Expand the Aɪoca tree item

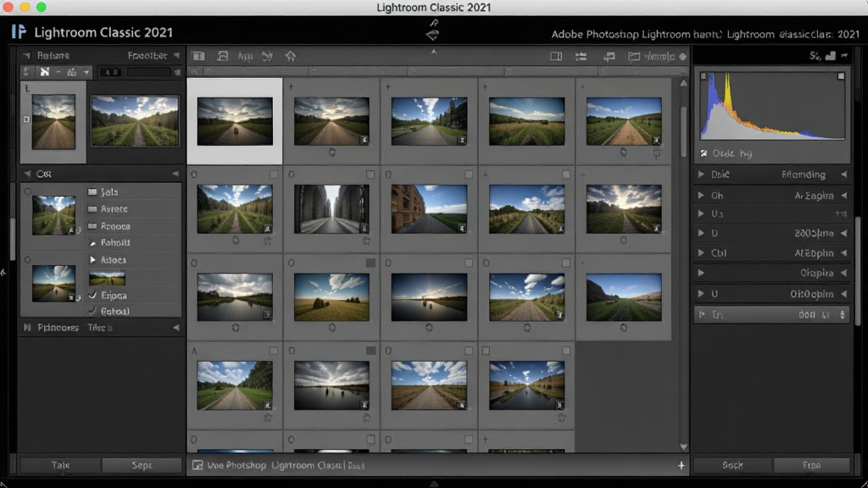(92, 259)
